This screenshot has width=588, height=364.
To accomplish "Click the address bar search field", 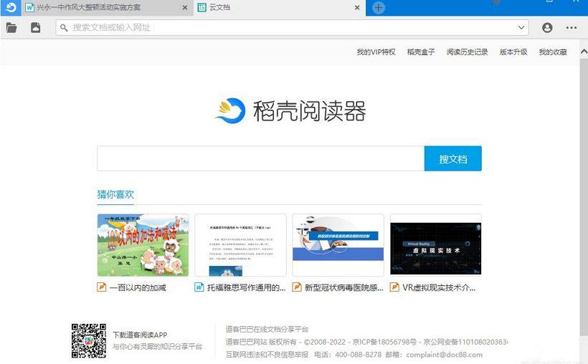I will coord(293,27).
